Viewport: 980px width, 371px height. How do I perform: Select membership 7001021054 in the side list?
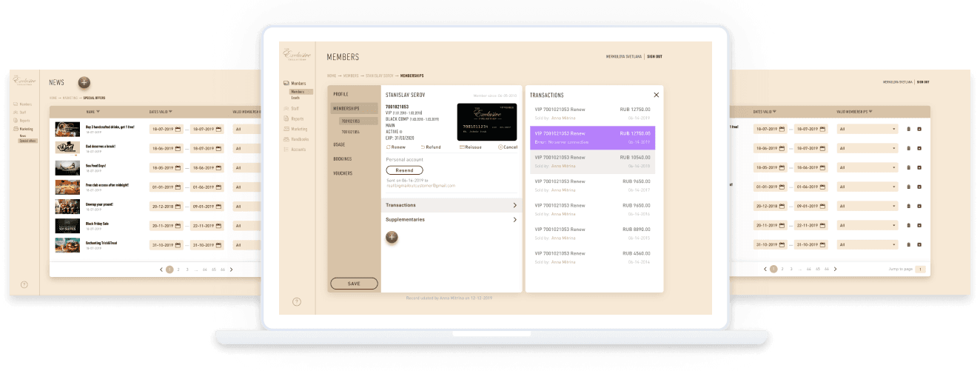[350, 132]
